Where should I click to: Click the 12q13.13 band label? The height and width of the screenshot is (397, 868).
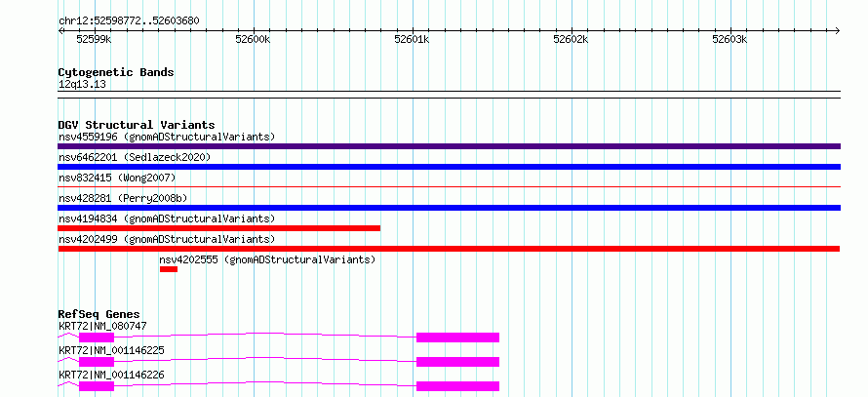click(x=82, y=85)
